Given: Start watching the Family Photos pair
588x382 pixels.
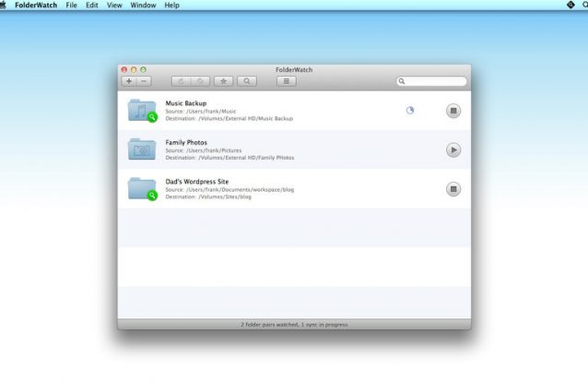Looking at the screenshot, I should [x=453, y=149].
